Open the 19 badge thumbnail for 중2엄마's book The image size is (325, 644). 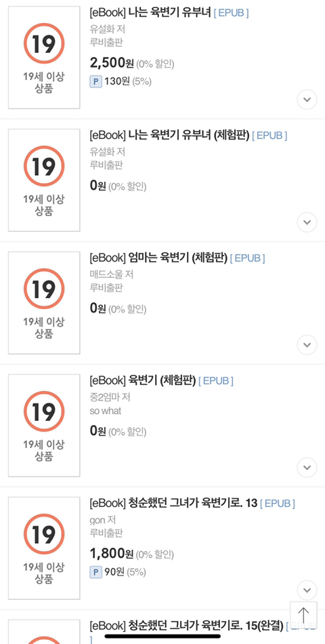[44, 426]
